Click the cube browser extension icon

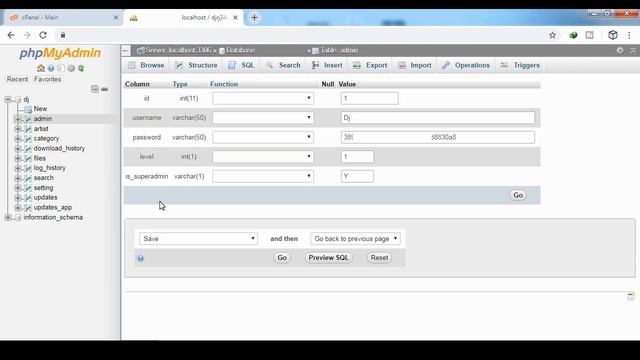coord(613,35)
